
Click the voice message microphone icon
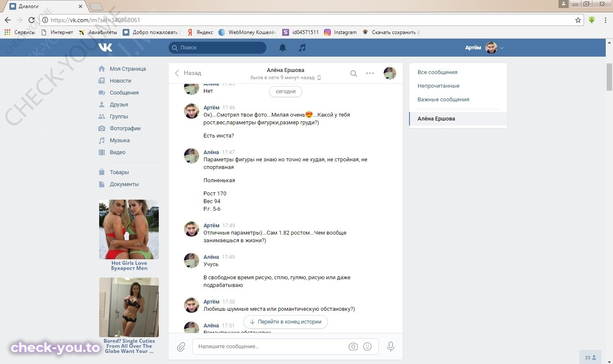pos(390,347)
